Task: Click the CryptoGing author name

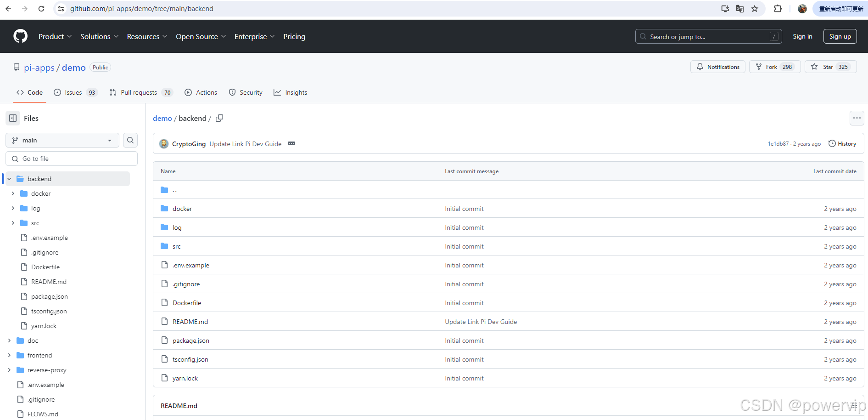Action: (189, 144)
